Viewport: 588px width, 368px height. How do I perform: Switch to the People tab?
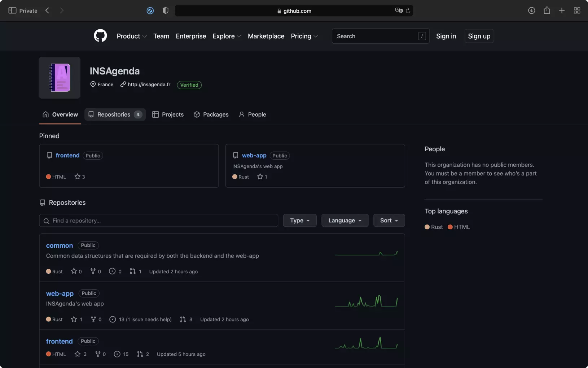click(253, 114)
